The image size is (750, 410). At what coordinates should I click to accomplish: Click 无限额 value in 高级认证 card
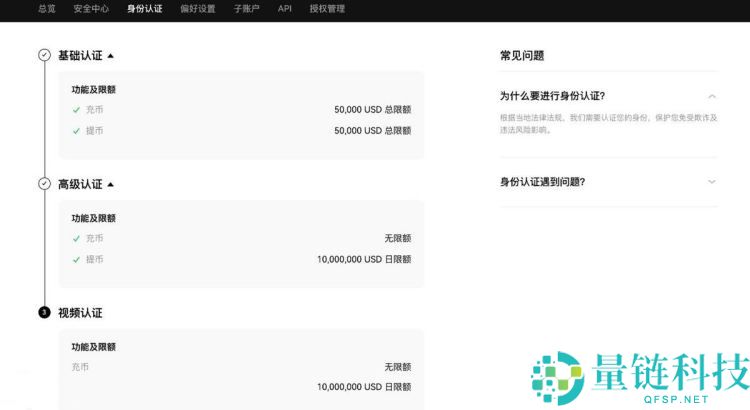(x=398, y=238)
